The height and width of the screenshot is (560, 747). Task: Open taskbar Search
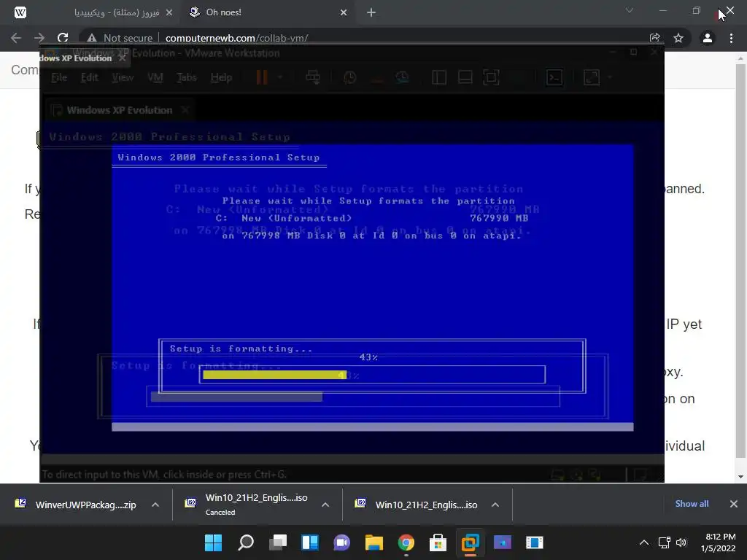246,542
